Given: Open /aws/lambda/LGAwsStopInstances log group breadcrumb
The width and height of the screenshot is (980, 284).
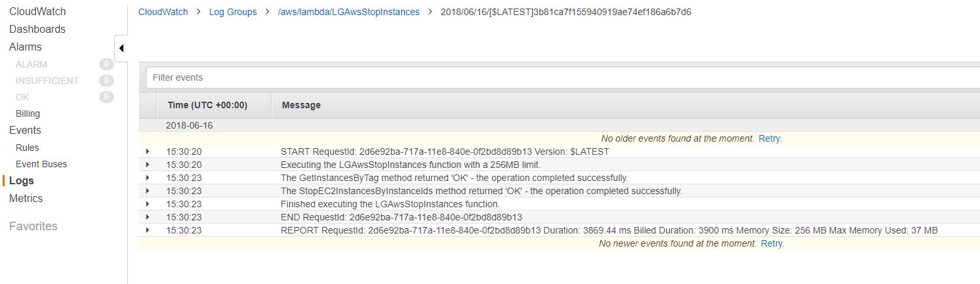Looking at the screenshot, I should (x=348, y=12).
